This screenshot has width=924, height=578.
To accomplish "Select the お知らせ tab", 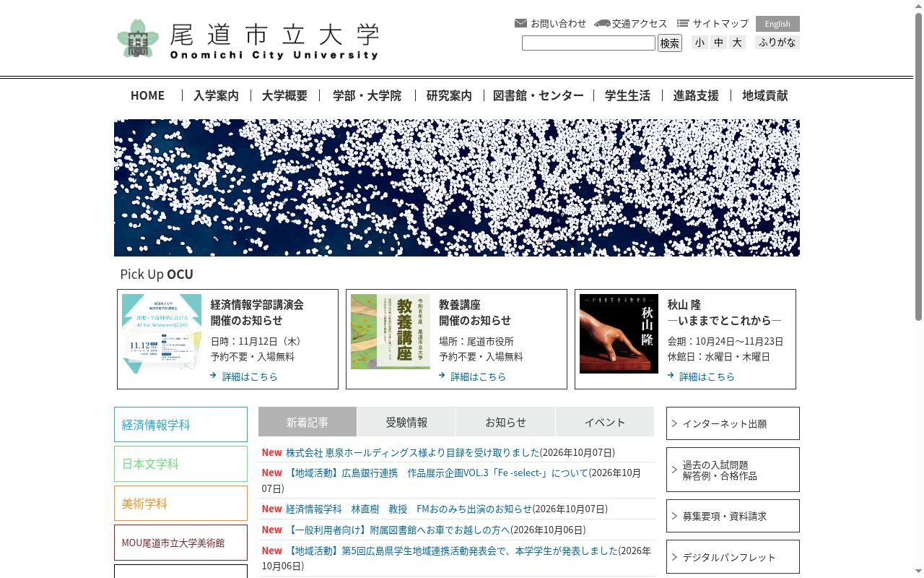I will click(x=505, y=422).
